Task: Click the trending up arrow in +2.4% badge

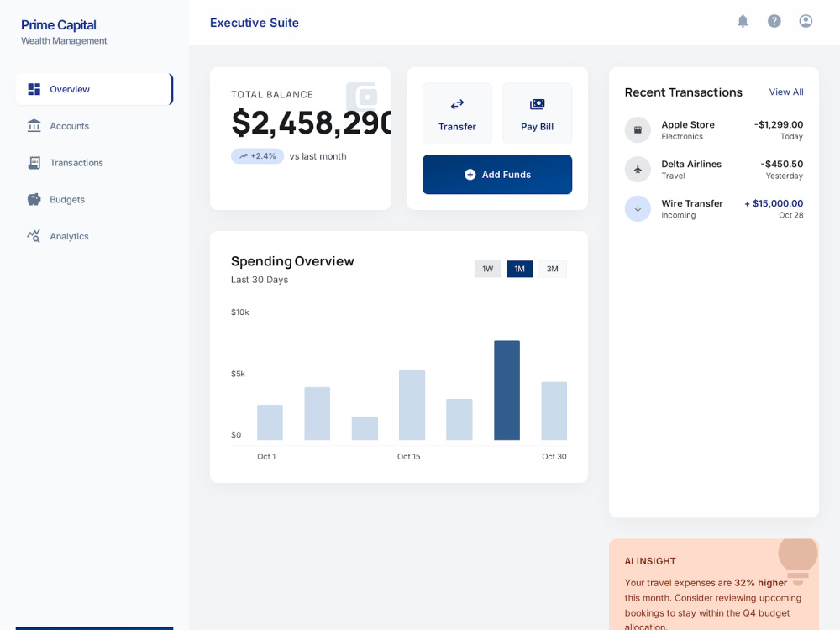Action: coord(244,156)
